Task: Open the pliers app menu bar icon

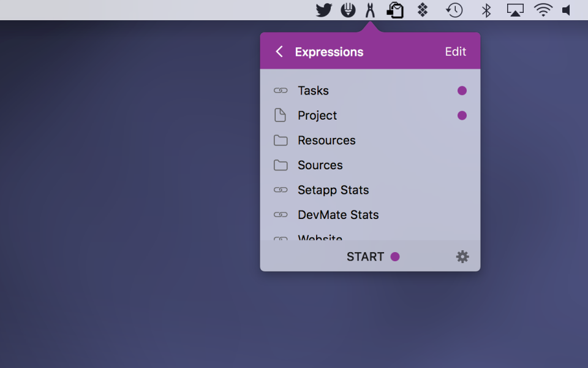Action: pos(370,10)
